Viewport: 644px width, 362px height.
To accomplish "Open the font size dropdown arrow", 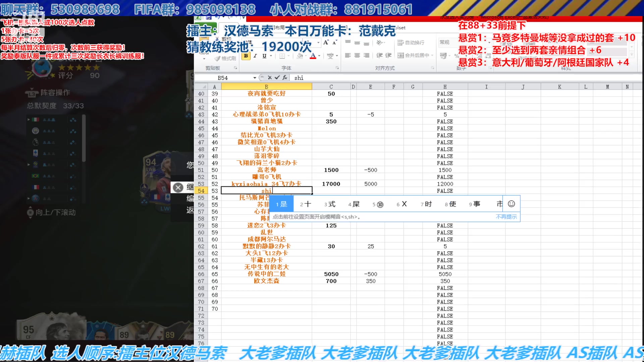I will tap(318, 43).
